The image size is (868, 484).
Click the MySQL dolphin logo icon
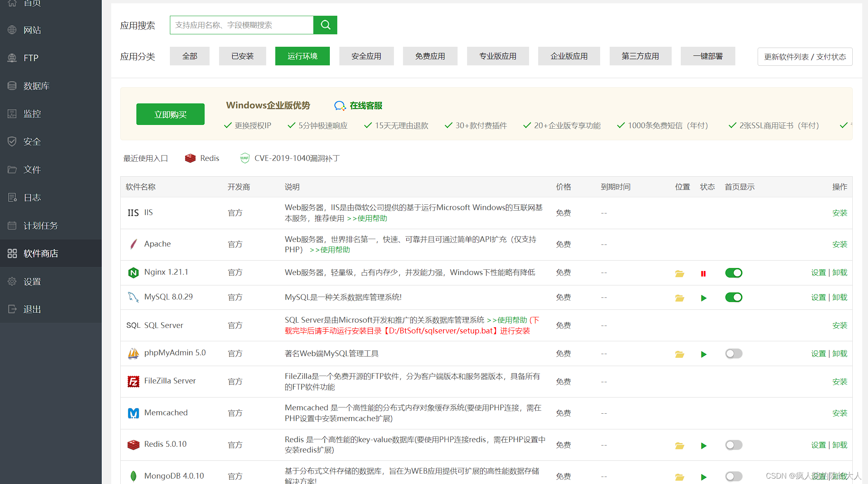click(133, 297)
